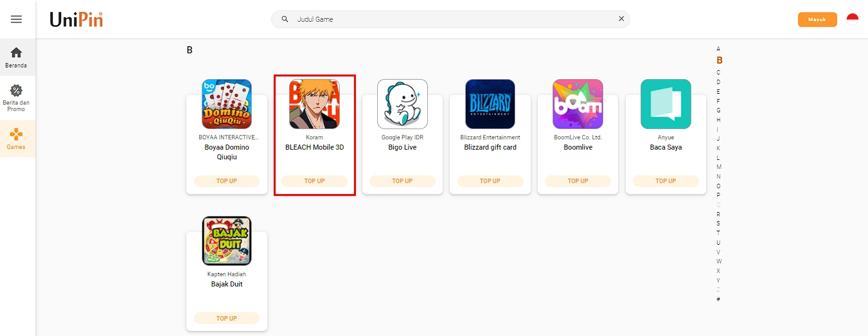This screenshot has height=336, width=868.
Task: Click the Kapten Hadiah publisher label
Action: coord(227,274)
